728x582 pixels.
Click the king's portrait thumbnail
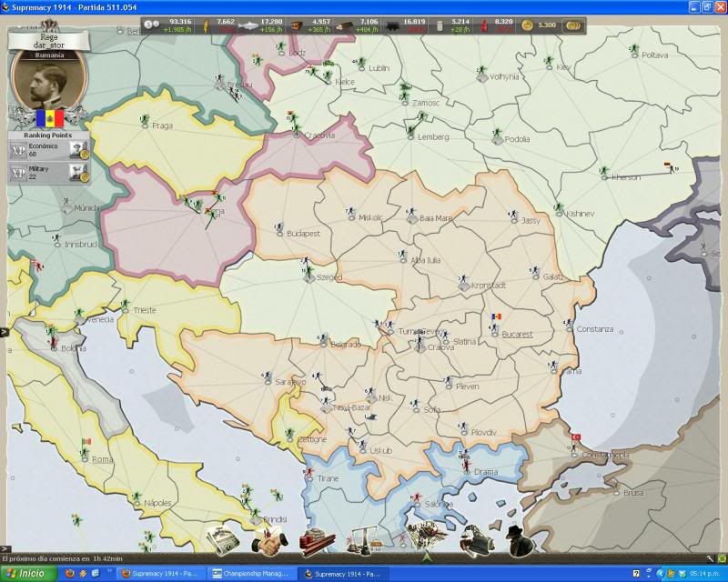point(49,79)
